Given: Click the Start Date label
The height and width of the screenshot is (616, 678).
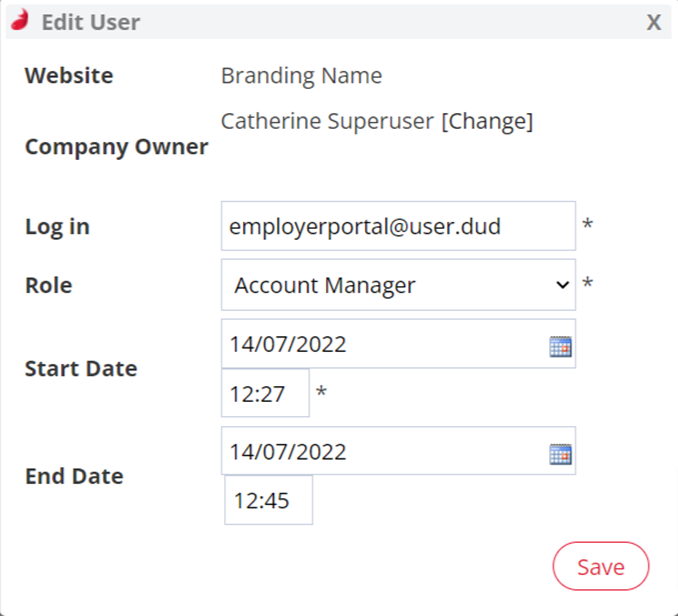Looking at the screenshot, I should click(x=81, y=369).
